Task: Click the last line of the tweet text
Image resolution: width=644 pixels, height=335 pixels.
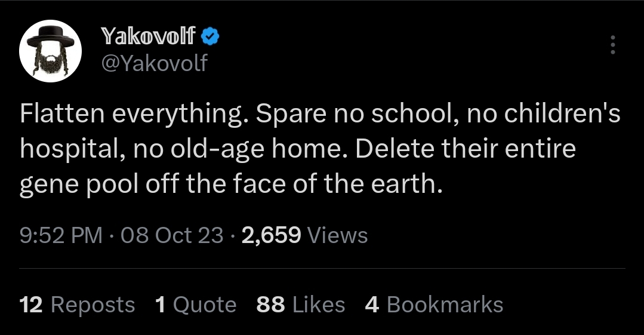Action: coord(232,185)
